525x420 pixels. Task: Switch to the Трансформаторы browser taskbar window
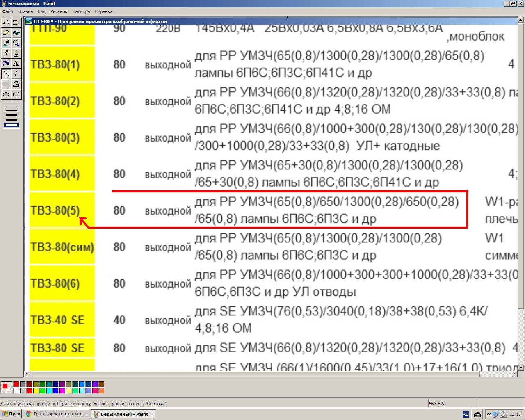(57, 414)
